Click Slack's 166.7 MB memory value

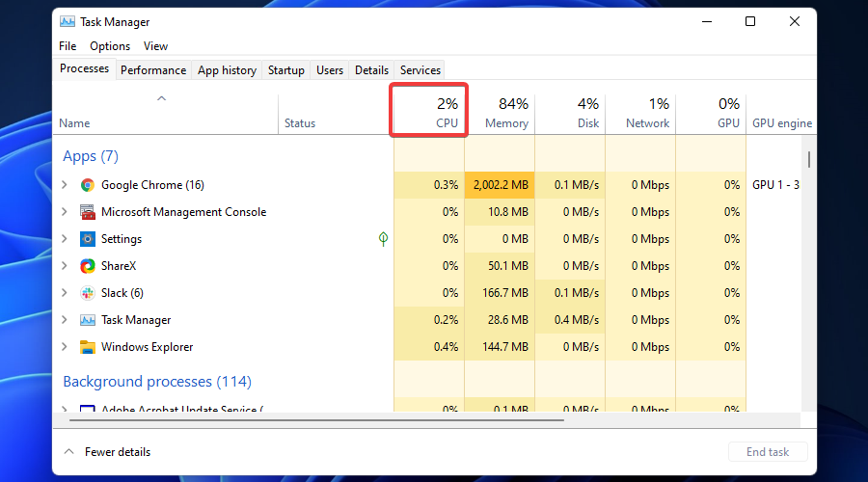click(504, 293)
